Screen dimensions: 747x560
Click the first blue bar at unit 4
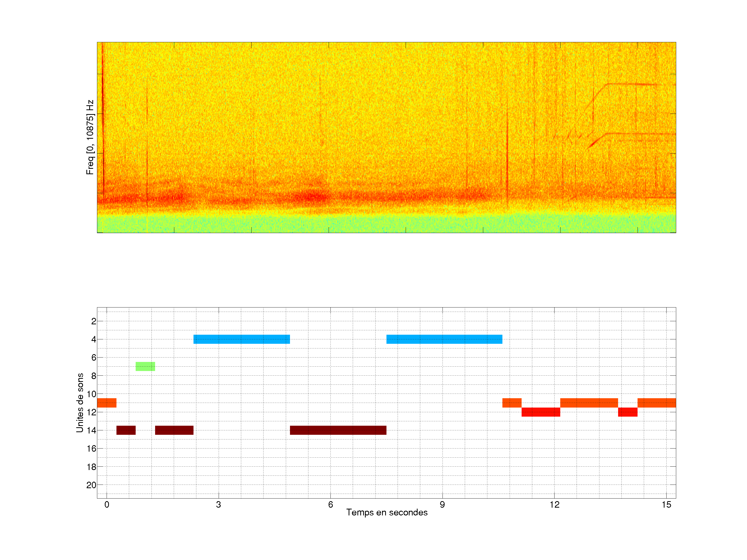241,339
